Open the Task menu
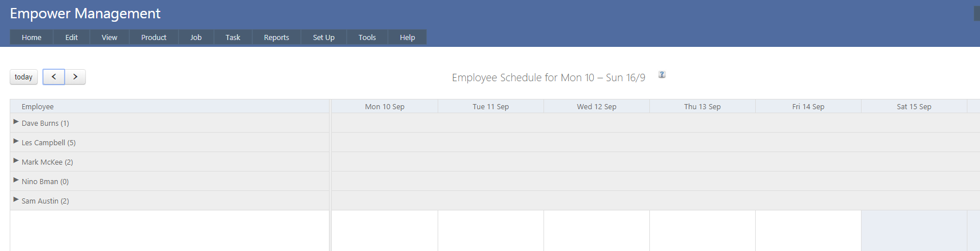Screen dimensions: 980x251 coord(233,38)
